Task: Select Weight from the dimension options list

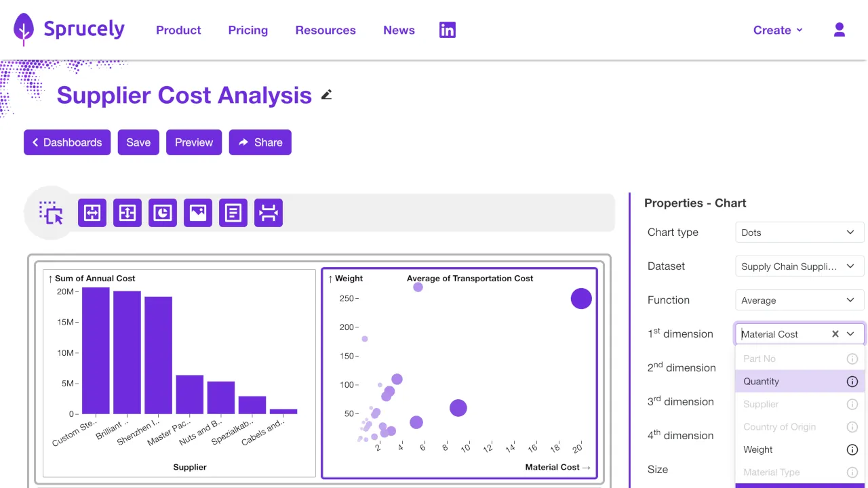Action: [757, 449]
